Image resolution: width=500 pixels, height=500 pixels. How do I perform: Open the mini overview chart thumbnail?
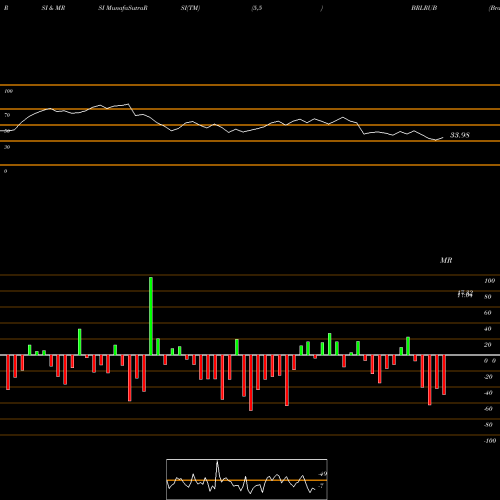247,479
